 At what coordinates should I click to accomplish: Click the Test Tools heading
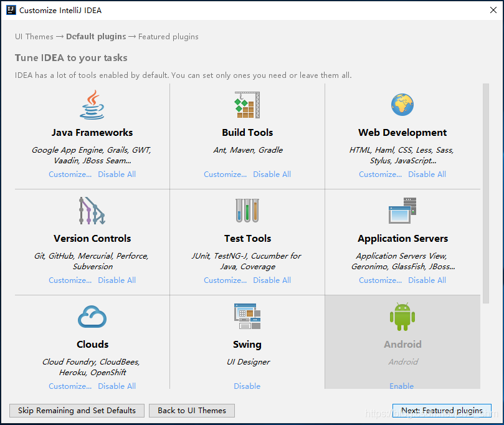pyautogui.click(x=247, y=238)
